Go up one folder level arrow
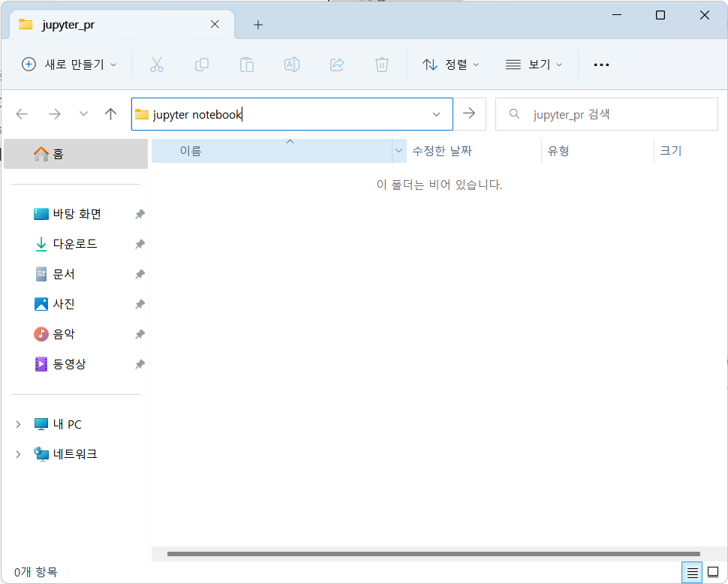 click(x=111, y=114)
